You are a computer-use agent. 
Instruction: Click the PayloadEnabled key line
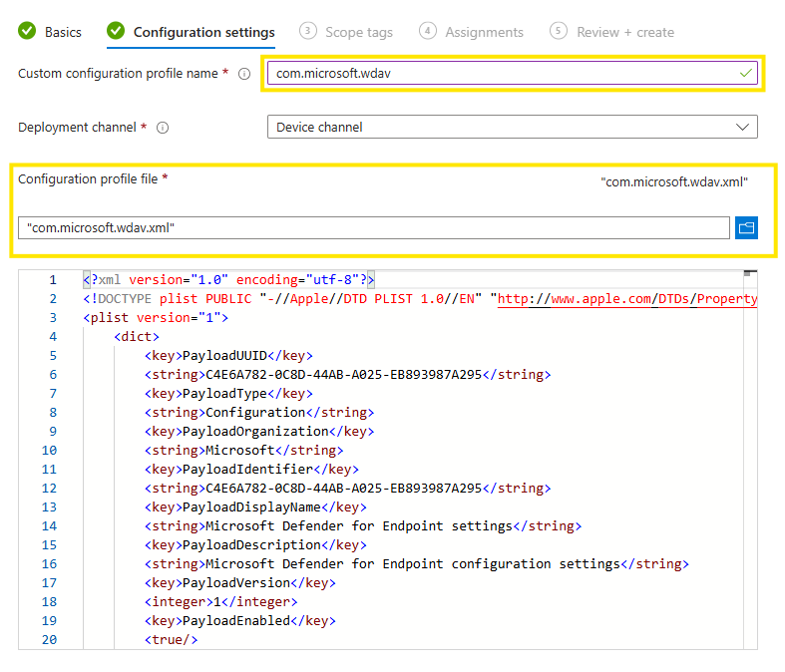tap(240, 621)
